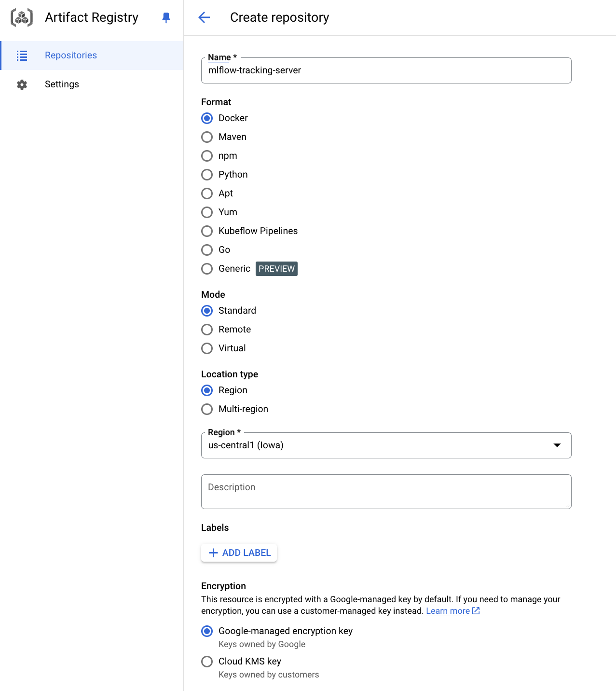Click the PREVIEW badge next to Generic
Viewport: 616px width, 691px height.
276,269
